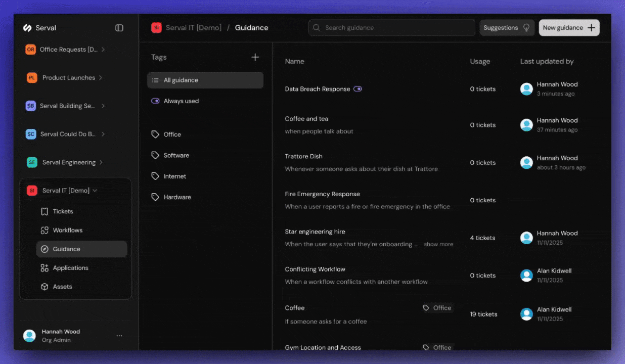Click the SE Serval Engineering badge icon
Screen dimensions: 625x364
click(x=32, y=162)
